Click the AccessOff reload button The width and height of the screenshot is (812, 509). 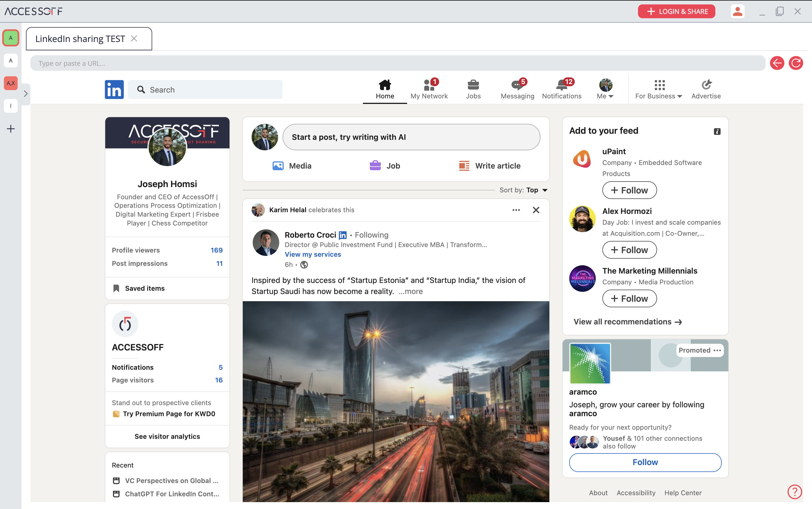[796, 63]
